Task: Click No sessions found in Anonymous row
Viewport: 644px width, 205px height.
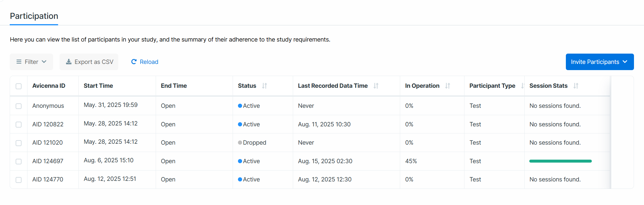Action: [x=555, y=106]
